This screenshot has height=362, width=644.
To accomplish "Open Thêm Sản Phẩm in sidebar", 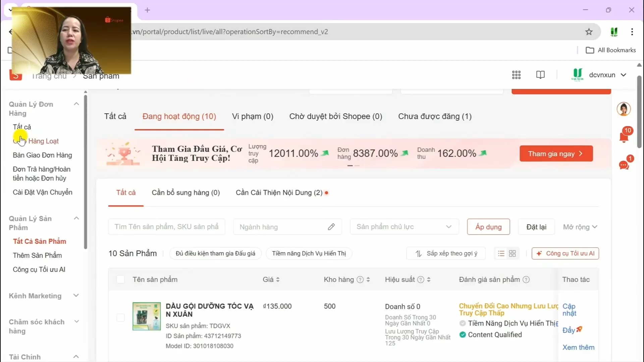I will click(37, 255).
